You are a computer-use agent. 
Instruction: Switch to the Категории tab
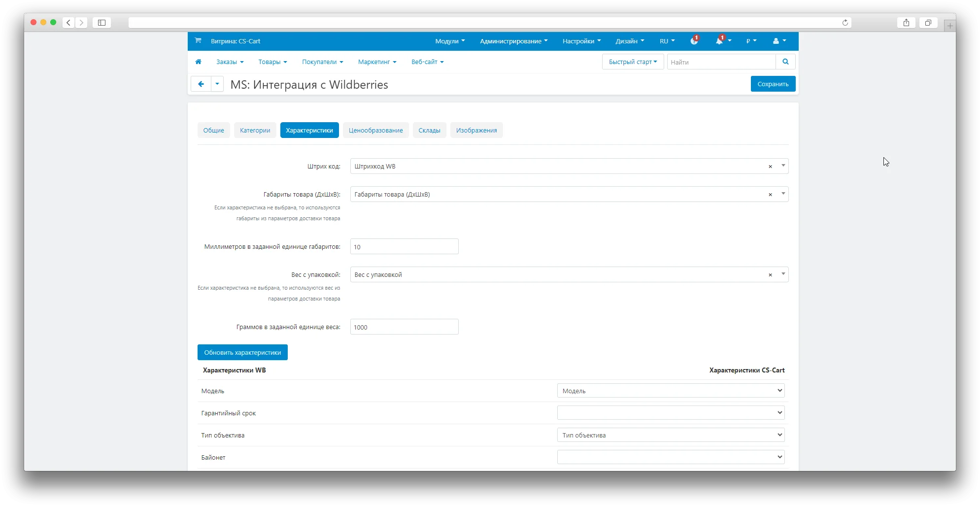[x=255, y=130]
